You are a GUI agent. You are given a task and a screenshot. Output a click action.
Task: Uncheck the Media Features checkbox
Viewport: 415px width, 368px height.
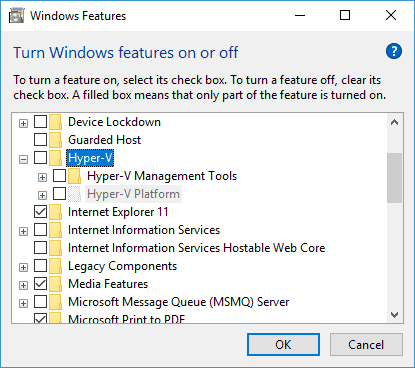tap(40, 284)
